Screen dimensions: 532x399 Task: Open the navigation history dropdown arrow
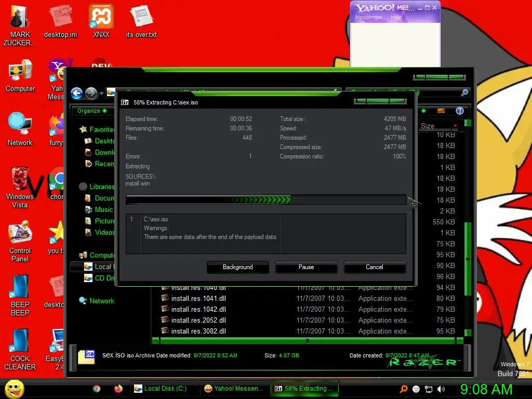(101, 94)
